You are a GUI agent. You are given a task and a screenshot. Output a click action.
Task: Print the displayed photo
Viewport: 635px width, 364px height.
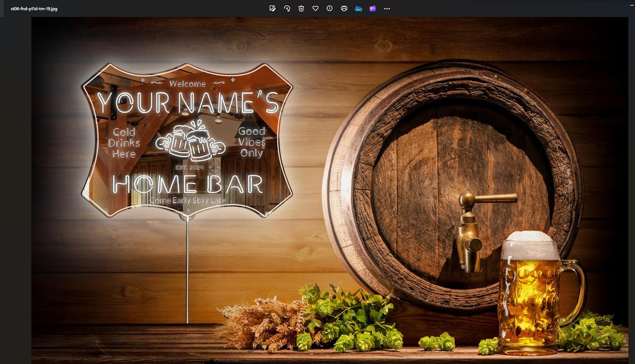click(x=344, y=8)
